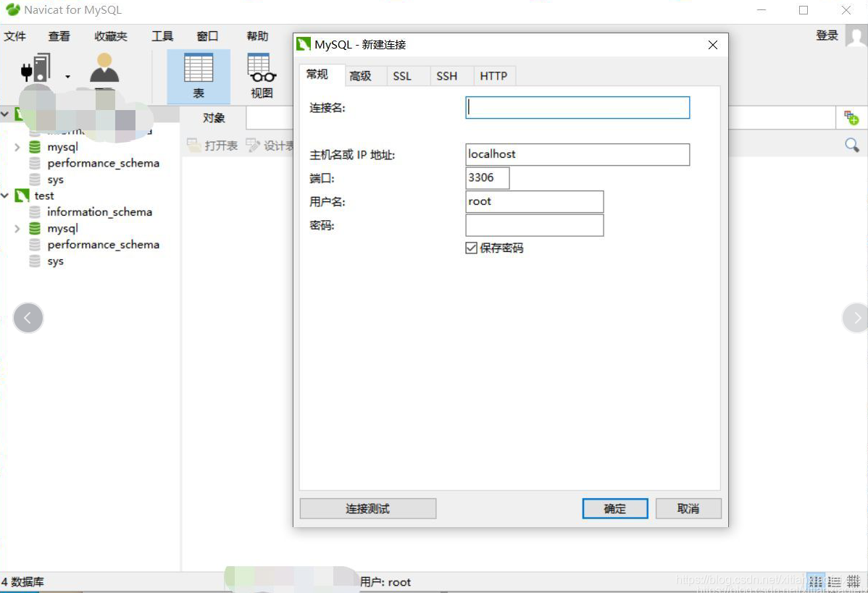Select sys database under first connection
This screenshot has width=868, height=593.
pyautogui.click(x=55, y=180)
